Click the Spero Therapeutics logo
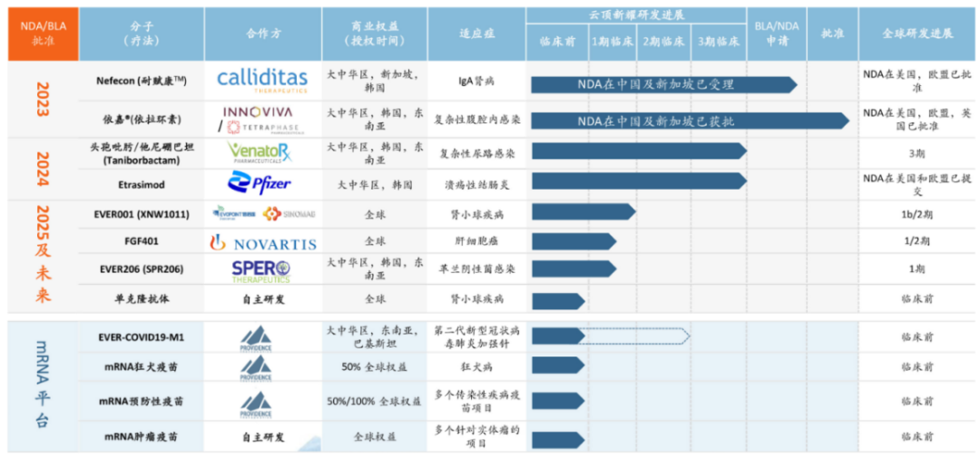Image resolution: width=980 pixels, height=469 pixels. pos(261,269)
